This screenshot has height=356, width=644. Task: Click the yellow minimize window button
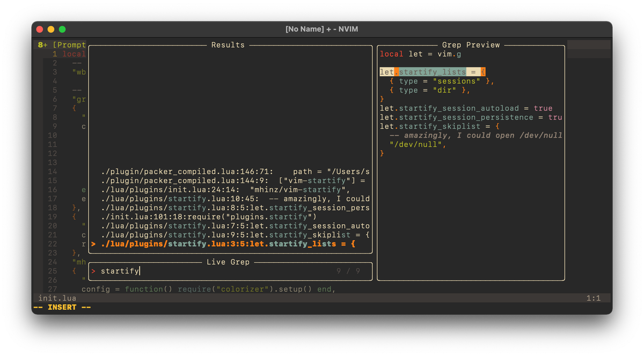point(51,29)
